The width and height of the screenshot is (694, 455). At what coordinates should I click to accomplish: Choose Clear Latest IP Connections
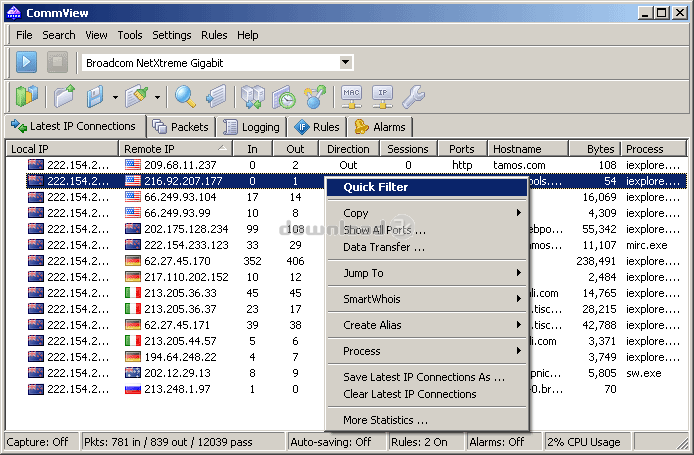(427, 394)
